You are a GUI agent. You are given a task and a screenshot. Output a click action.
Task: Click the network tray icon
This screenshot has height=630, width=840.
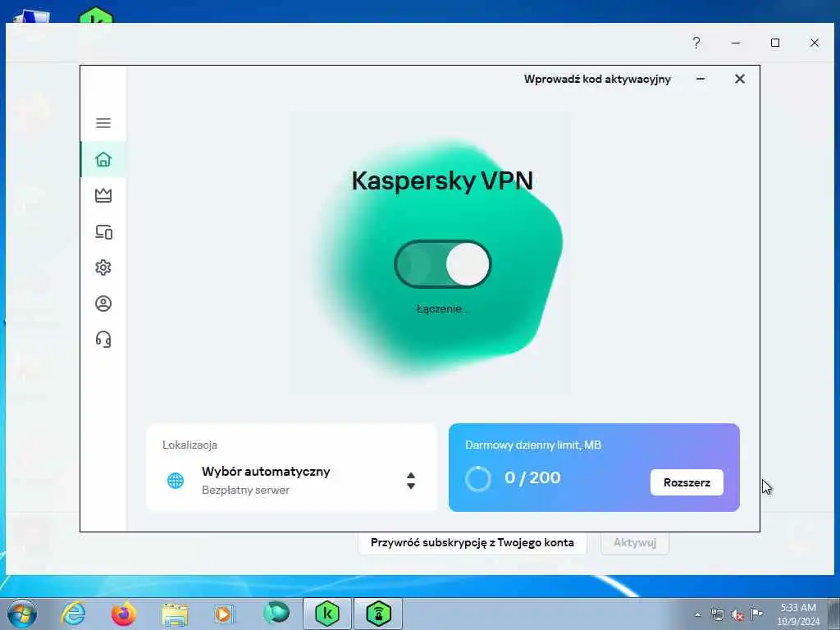point(717,614)
